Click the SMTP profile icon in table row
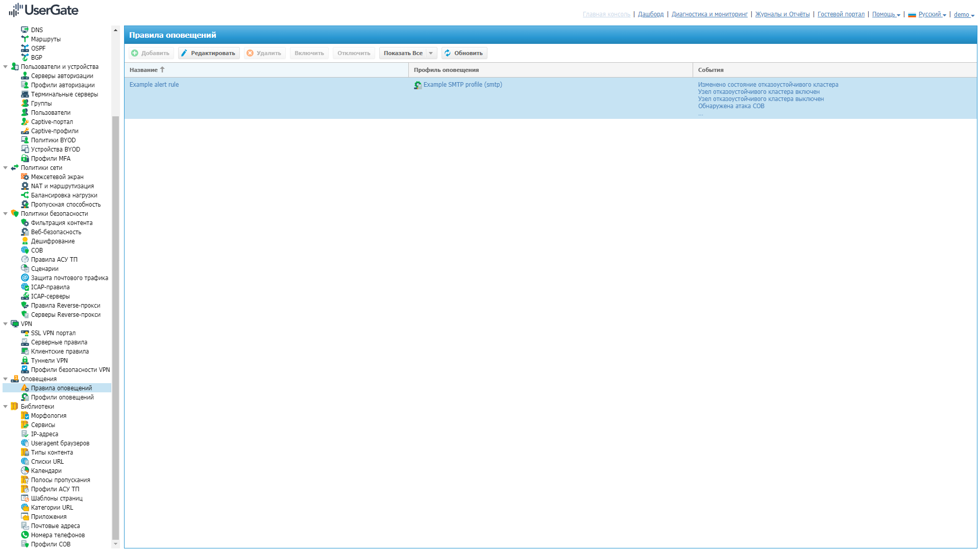Screen dimensions: 980x551 point(418,85)
